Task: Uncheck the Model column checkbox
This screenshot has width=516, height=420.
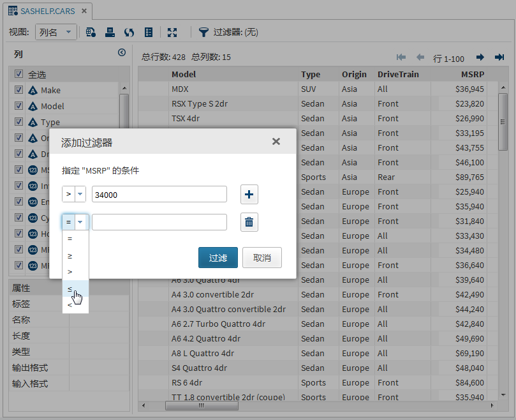Action: 19,106
